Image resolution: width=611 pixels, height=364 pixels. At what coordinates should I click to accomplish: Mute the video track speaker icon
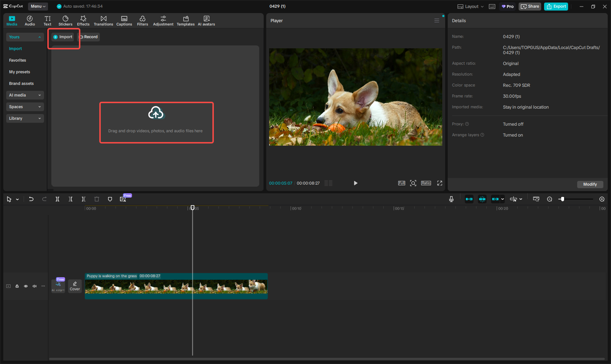(x=35, y=286)
